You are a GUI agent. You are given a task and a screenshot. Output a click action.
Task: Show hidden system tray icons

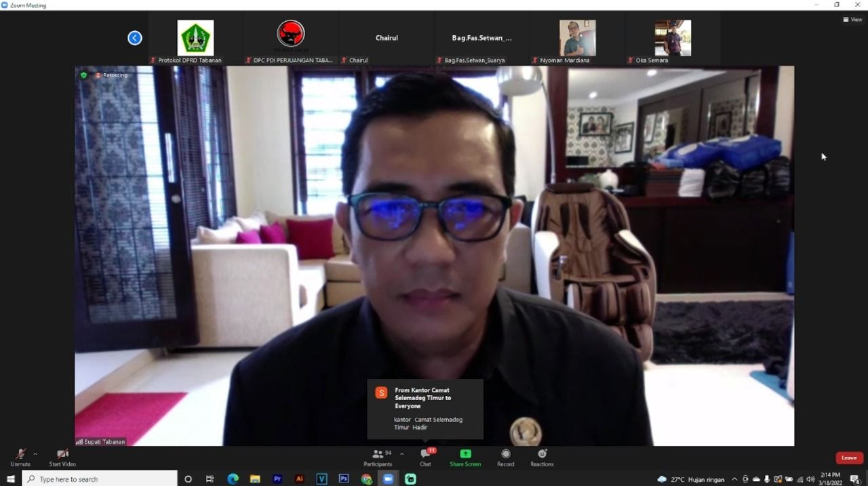[734, 479]
